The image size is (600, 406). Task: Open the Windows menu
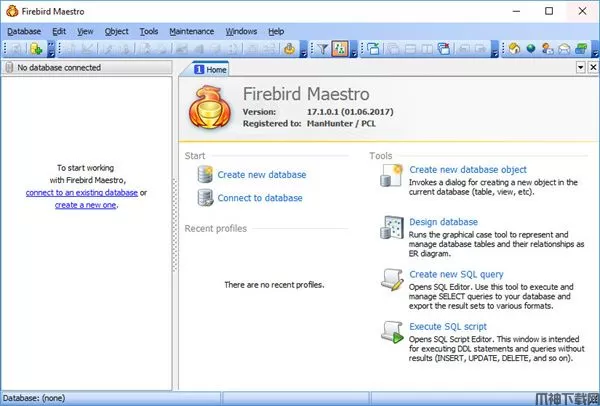click(x=241, y=31)
